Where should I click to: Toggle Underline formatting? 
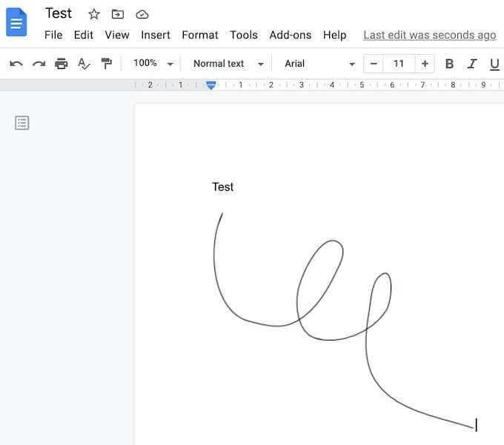click(x=494, y=64)
